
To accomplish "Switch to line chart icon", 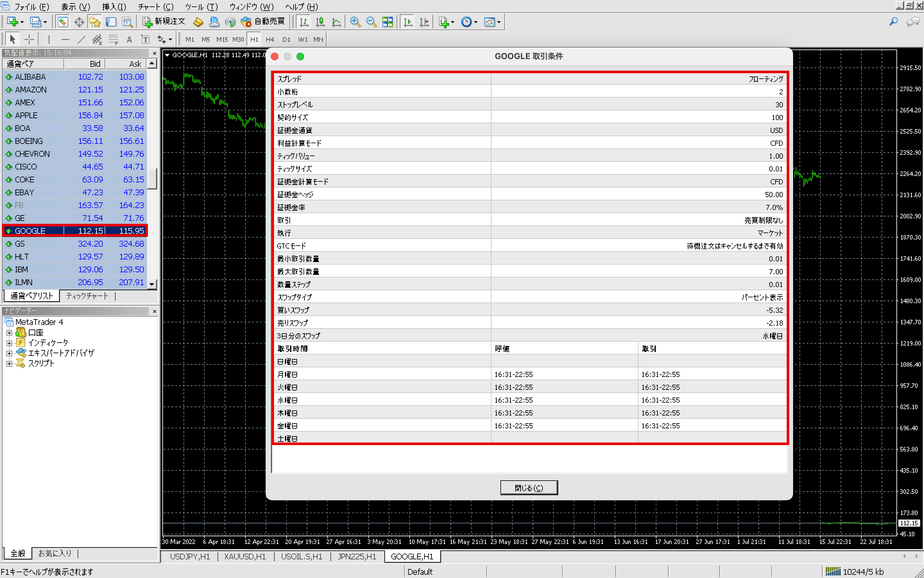I will coord(336,22).
